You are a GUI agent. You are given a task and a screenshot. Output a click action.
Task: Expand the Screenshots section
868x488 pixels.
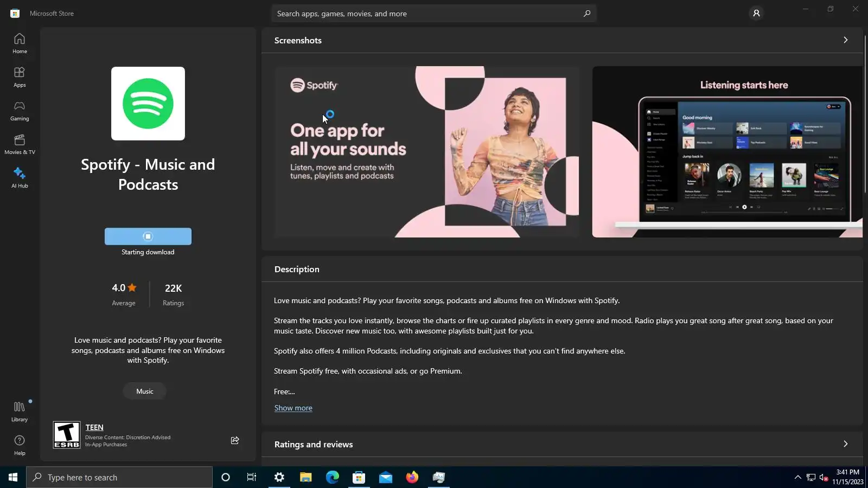point(845,40)
